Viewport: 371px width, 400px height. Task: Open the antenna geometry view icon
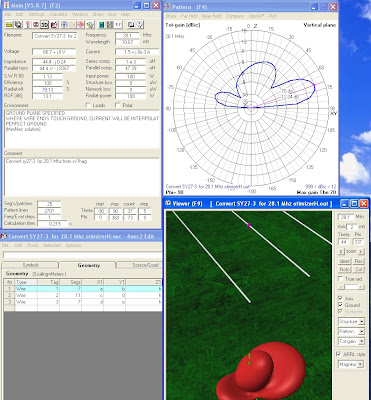click(27, 25)
